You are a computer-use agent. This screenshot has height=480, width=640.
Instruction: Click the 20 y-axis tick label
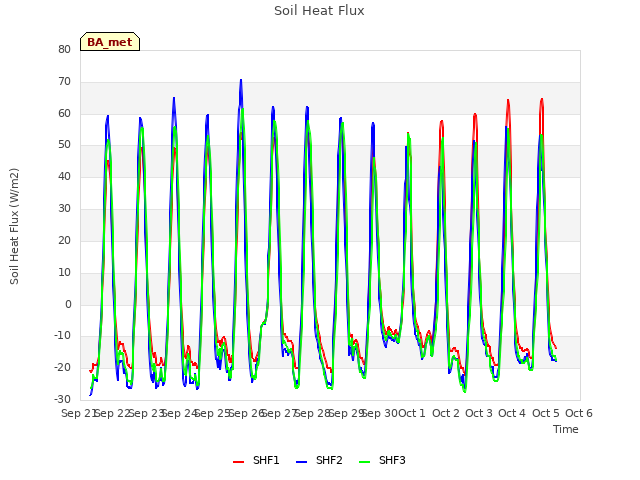click(x=64, y=240)
